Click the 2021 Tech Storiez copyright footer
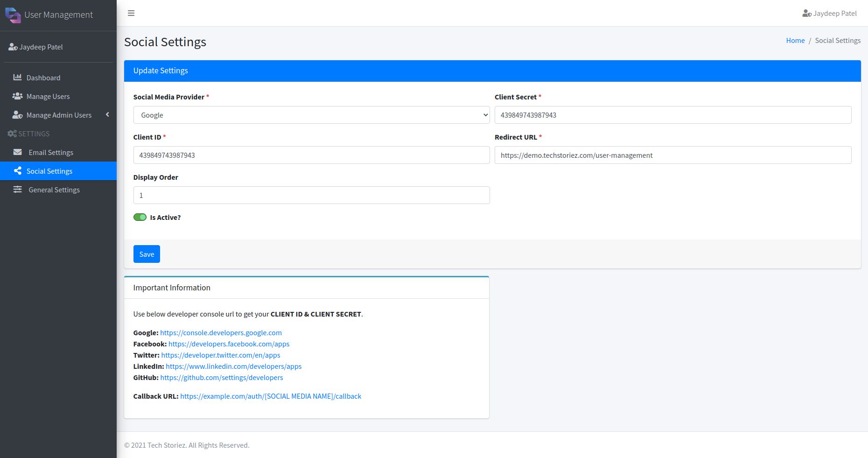The width and height of the screenshot is (868, 458). (x=187, y=445)
